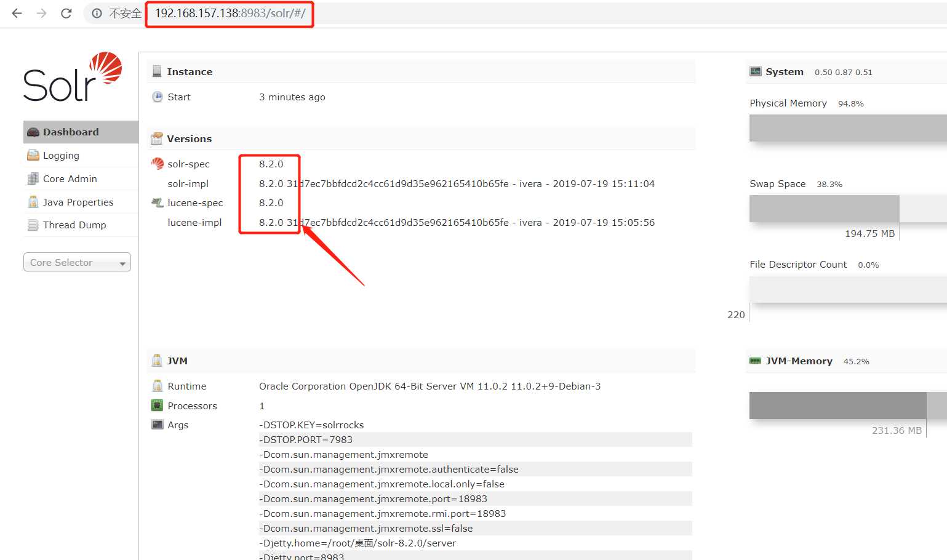This screenshot has width=947, height=560.
Task: Open Java Properties page
Action: point(81,202)
